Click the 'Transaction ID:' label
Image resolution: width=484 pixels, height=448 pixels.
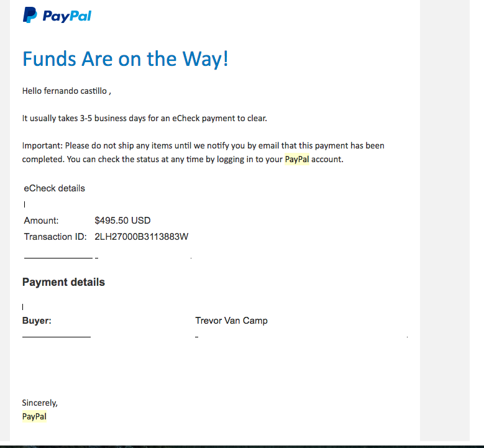pos(55,237)
